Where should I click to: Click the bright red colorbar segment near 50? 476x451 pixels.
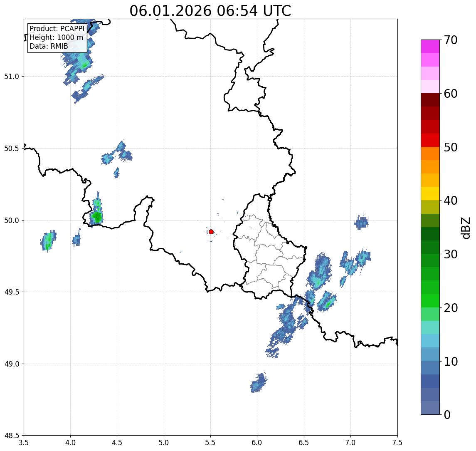coord(430,140)
